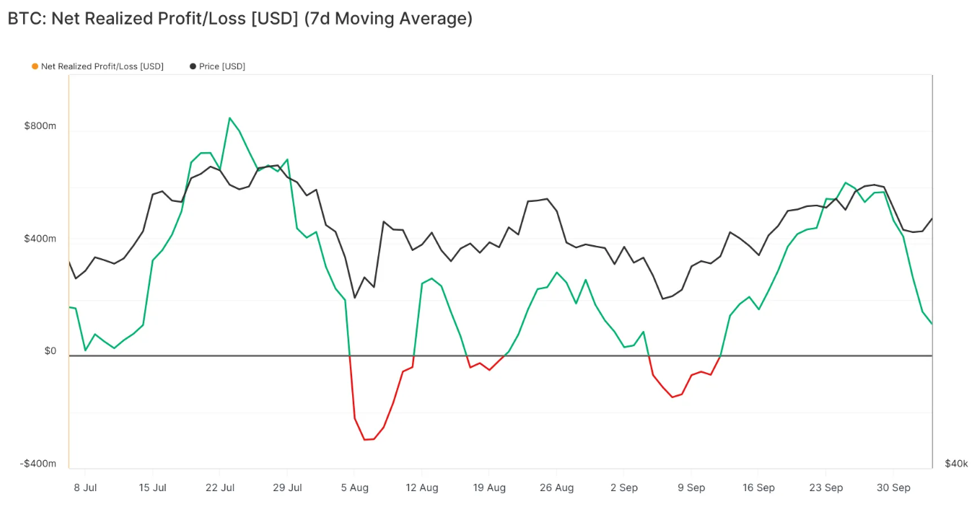Click the $0 y-axis label

[x=50, y=351]
